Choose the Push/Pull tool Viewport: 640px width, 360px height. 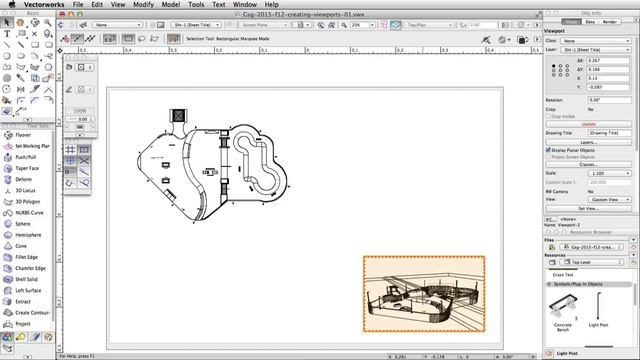26,157
